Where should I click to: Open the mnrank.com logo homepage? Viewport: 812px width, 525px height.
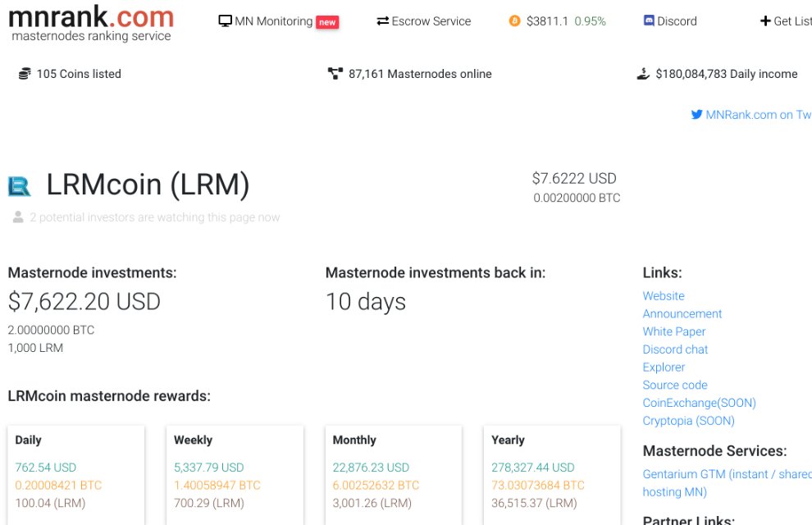click(91, 23)
